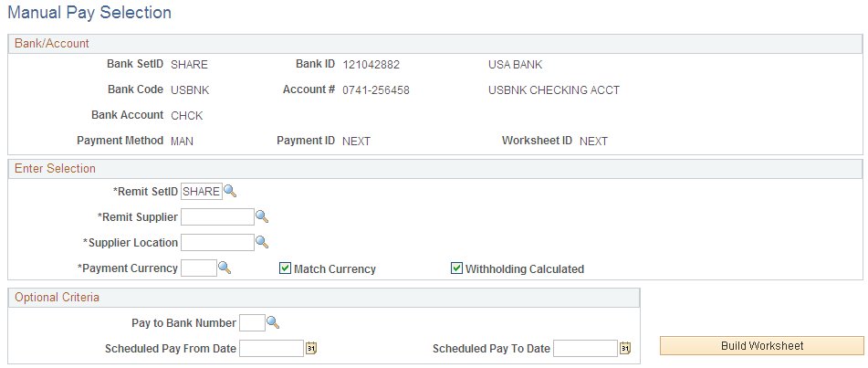Focus the Scheduled Pay From Date field
Screen dimensions: 868x368
point(272,349)
